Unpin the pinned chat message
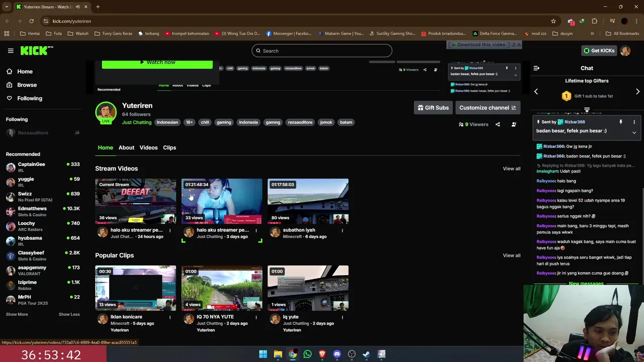 pos(621,122)
